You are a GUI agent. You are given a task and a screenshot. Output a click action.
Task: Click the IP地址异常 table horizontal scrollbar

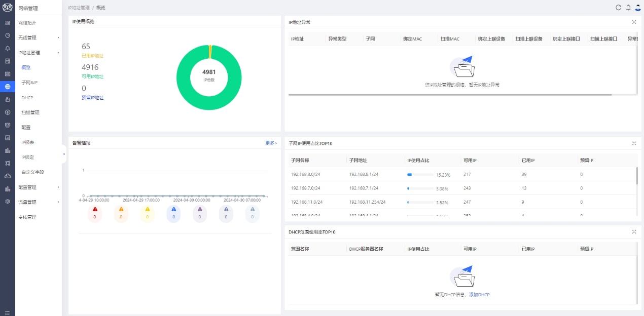tap(450, 95)
